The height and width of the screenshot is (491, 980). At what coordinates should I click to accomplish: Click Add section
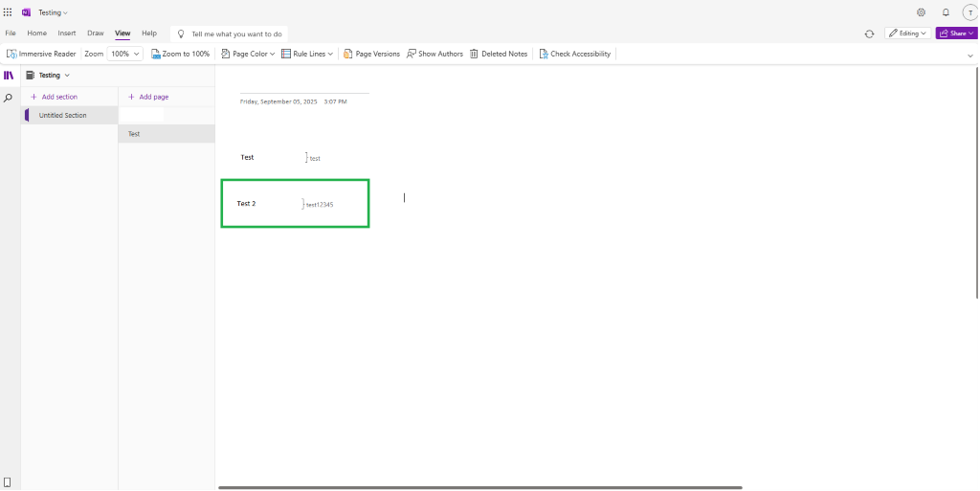tap(54, 97)
